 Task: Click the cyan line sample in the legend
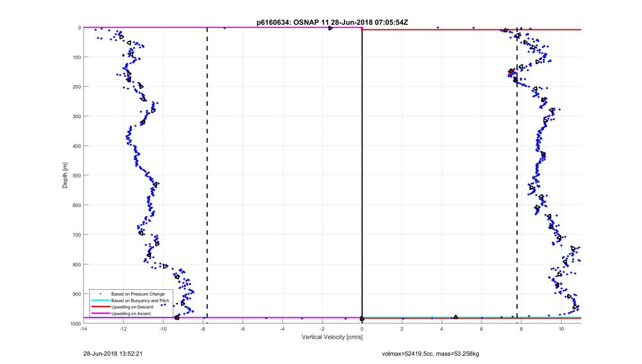[100, 300]
